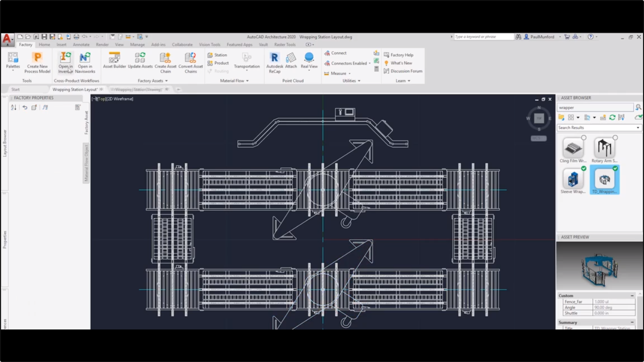Open Autodesk ReCap
Viewport: 644px width, 362px height.
[275, 62]
